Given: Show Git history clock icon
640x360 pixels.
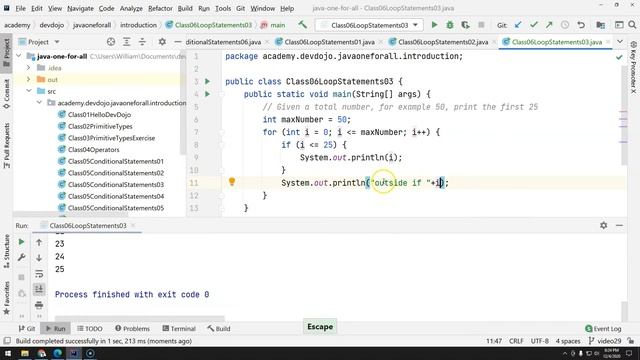Looking at the screenshot, I should click(x=565, y=25).
